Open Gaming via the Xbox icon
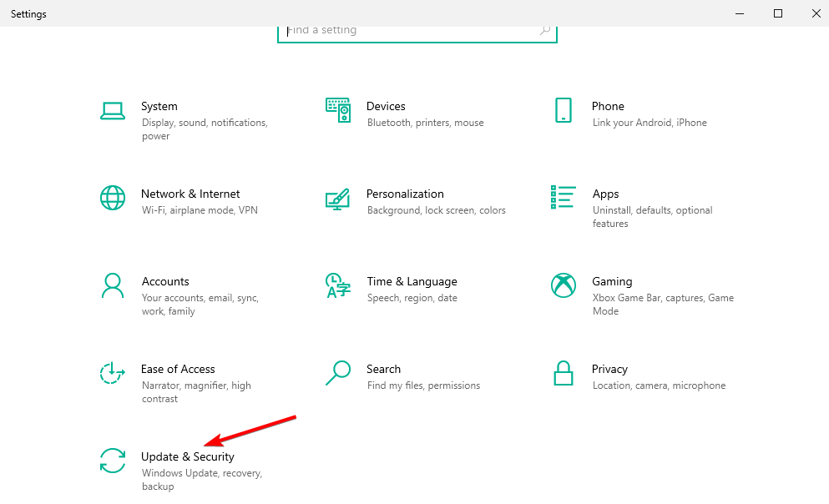 [x=564, y=286]
